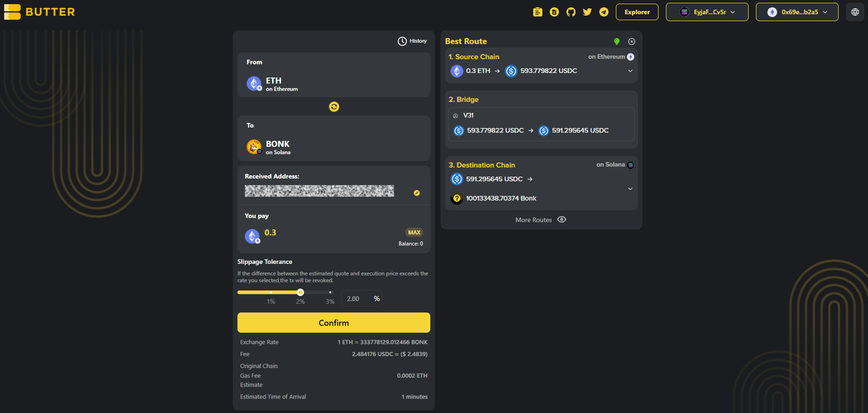Click the fee value 2.484176 USDC
868x413 pixels.
point(372,354)
